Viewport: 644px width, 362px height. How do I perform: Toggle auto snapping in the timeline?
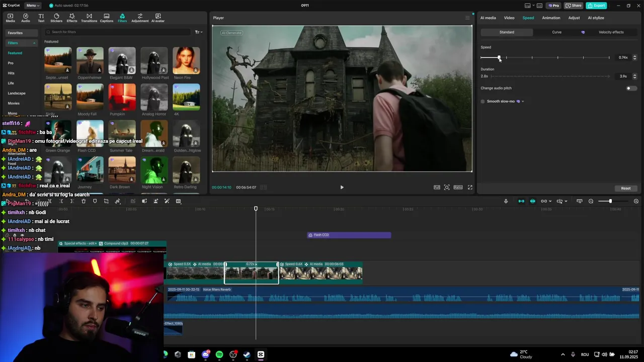pos(533,201)
